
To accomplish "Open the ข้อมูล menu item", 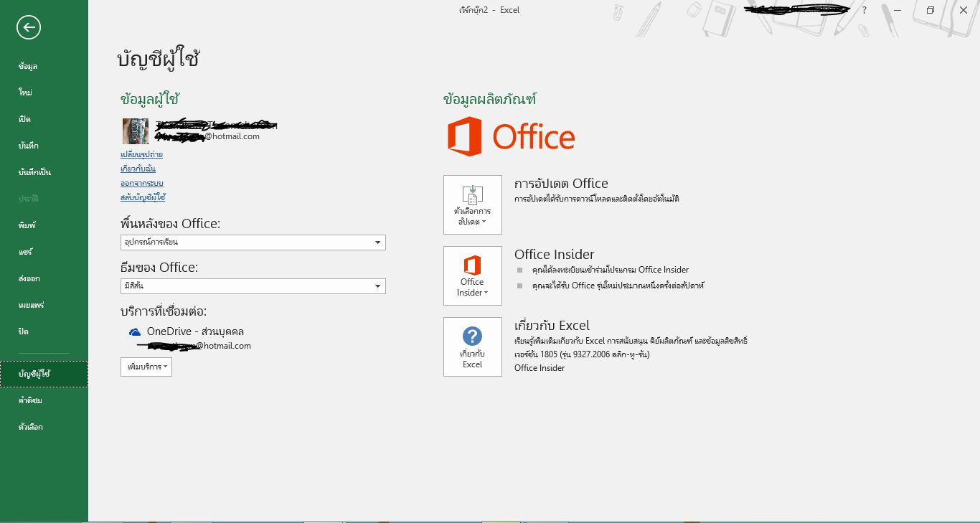I will tap(44, 66).
